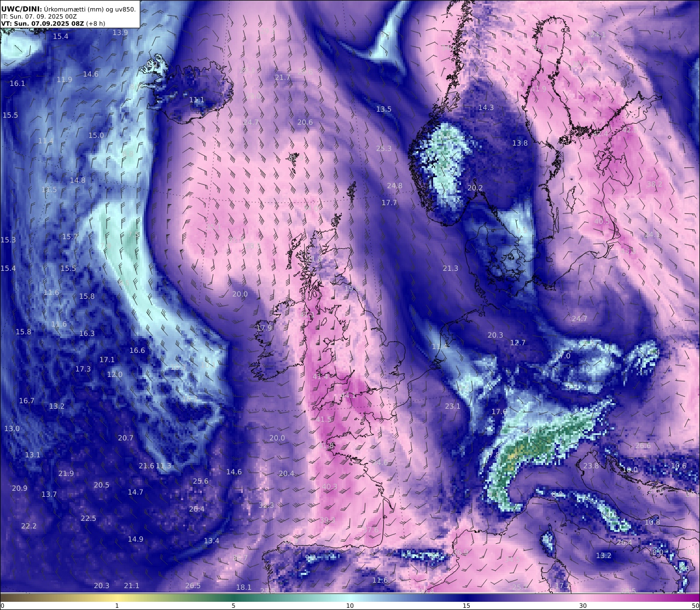Click the 13.4 value on the map
This screenshot has width=700, height=610.
[212, 541]
